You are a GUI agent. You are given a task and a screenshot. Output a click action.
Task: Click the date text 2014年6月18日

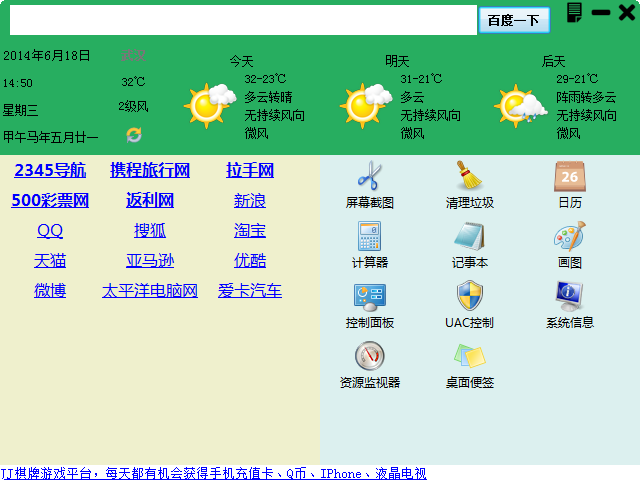pos(47,56)
